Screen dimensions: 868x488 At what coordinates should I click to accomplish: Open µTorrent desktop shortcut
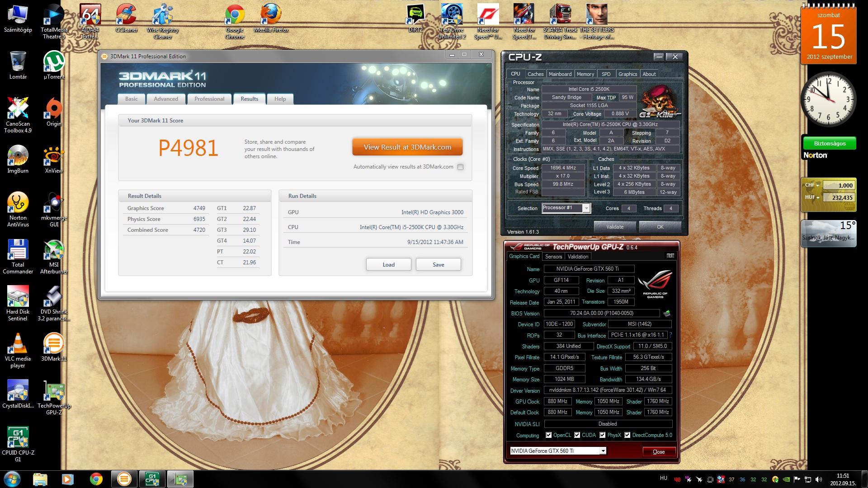[54, 66]
